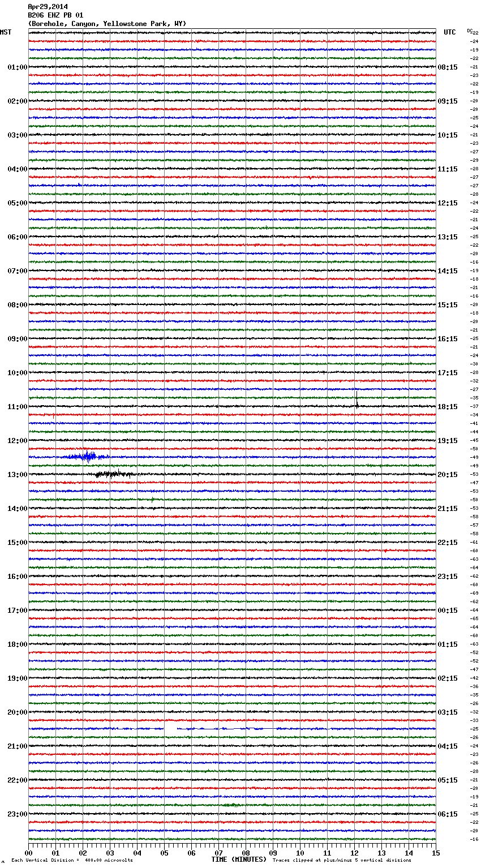This screenshot has width=481, height=868.
Task: Select the 07 minute tick label
Action: coord(218,853)
